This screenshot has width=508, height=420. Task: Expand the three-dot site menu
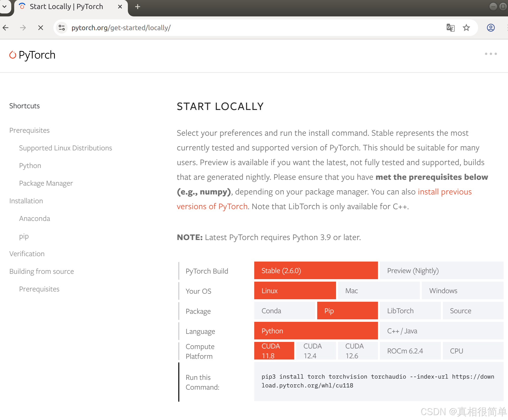[491, 54]
